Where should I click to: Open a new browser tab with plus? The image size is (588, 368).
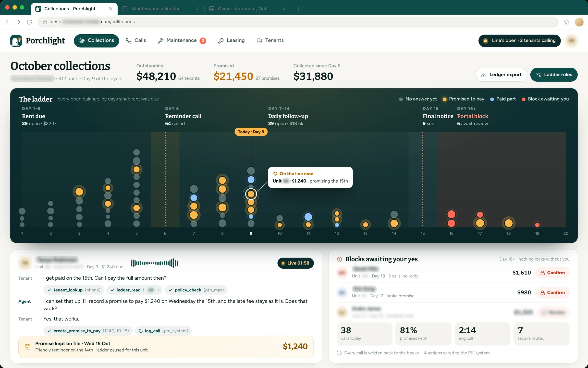pyautogui.click(x=298, y=9)
